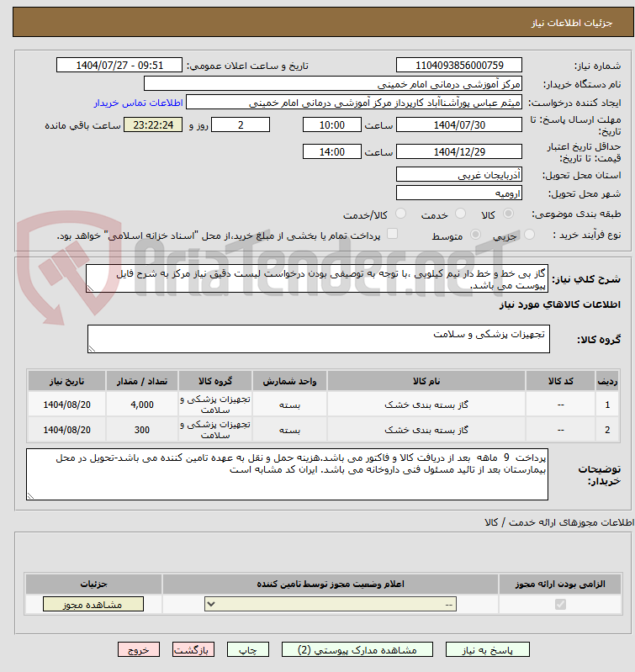635x672 pixels.
Task: Click the جزئیات اطلاعات نیاز page title
Action: tap(572, 23)
